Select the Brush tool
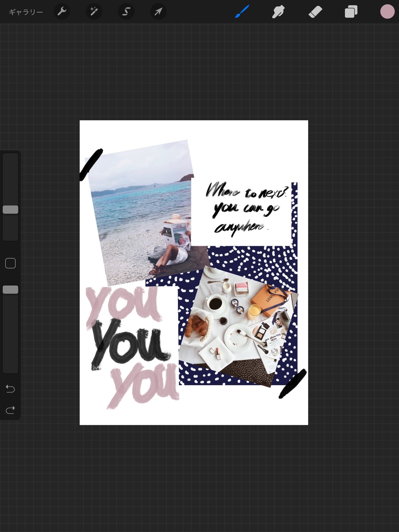The height and width of the screenshot is (532, 399). tap(242, 12)
